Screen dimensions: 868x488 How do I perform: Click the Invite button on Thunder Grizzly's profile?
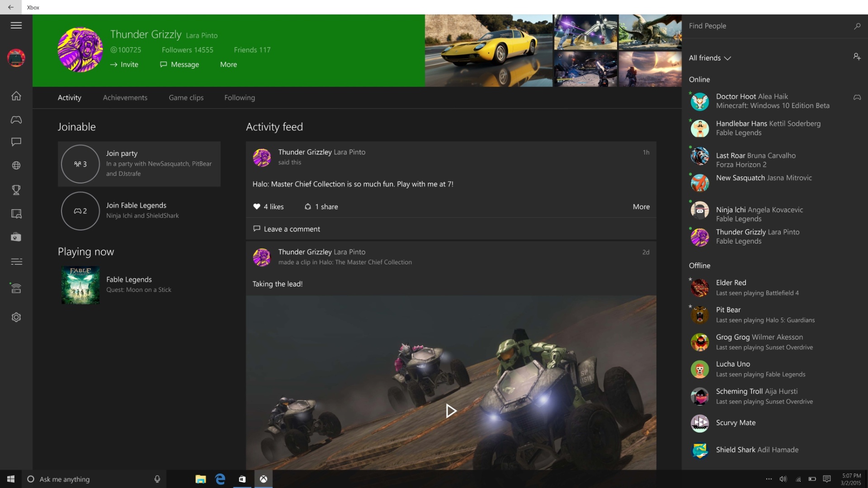[x=124, y=64]
